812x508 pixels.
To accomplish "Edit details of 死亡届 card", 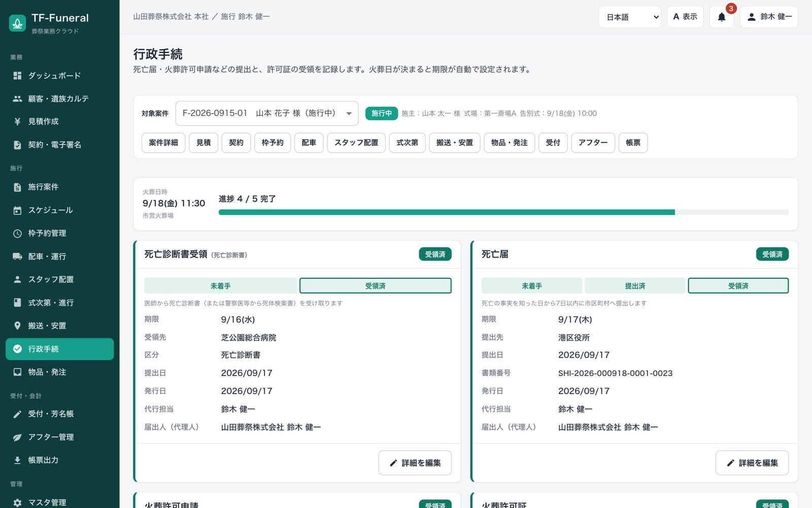I will pyautogui.click(x=752, y=463).
